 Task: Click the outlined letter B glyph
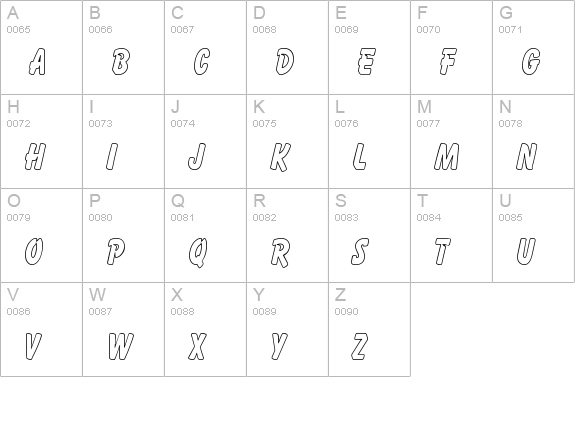[x=120, y=62]
